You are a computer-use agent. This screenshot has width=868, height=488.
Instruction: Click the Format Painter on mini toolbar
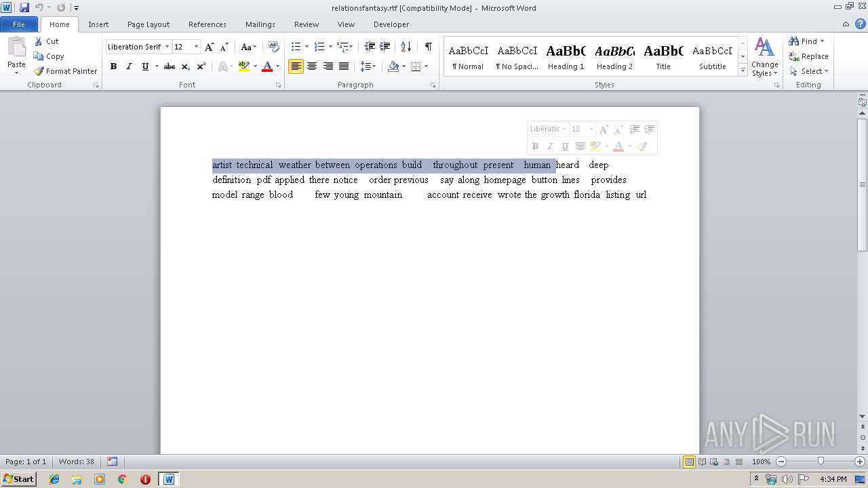pyautogui.click(x=642, y=146)
